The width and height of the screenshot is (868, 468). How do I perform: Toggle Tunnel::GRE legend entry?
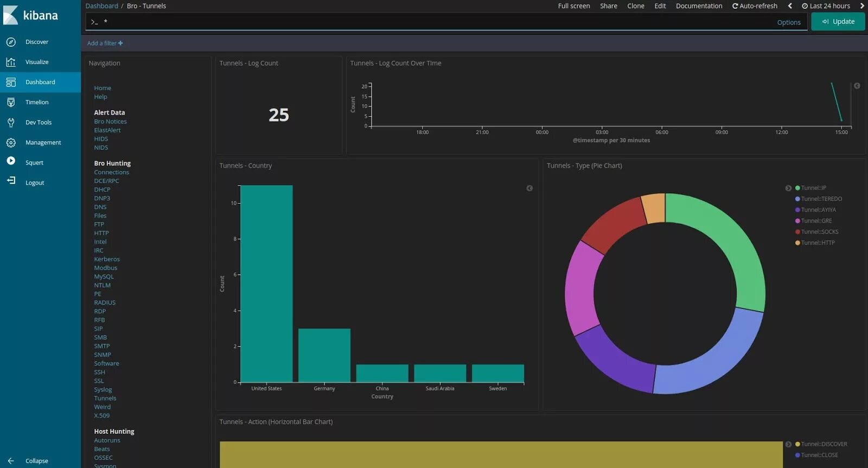[x=814, y=221]
